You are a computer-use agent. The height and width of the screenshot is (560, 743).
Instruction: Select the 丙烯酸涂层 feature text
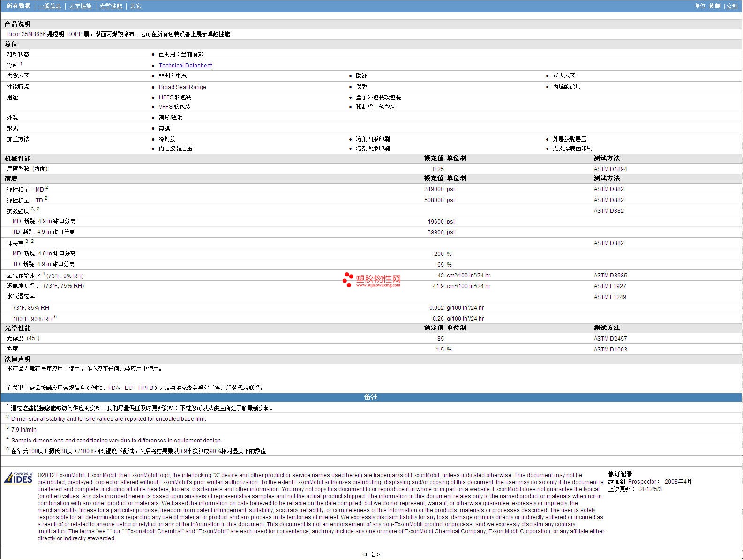[x=567, y=87]
